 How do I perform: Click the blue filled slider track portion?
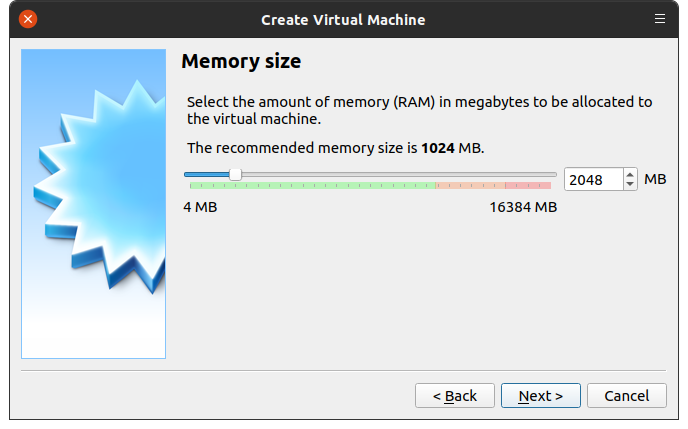(x=207, y=174)
